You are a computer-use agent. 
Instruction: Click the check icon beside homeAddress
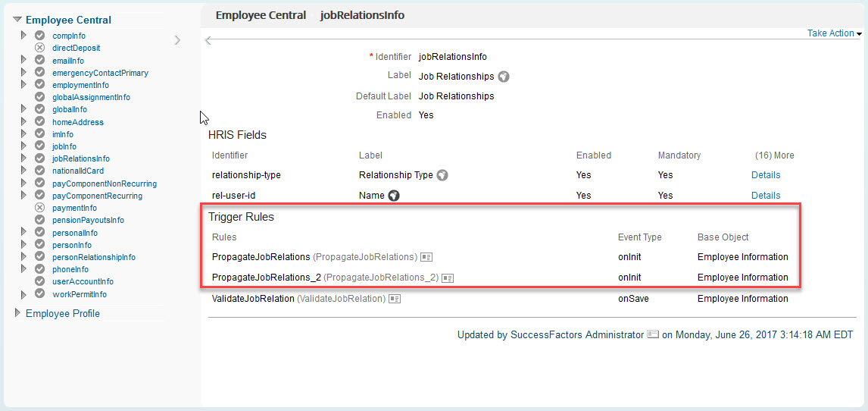pos(40,122)
